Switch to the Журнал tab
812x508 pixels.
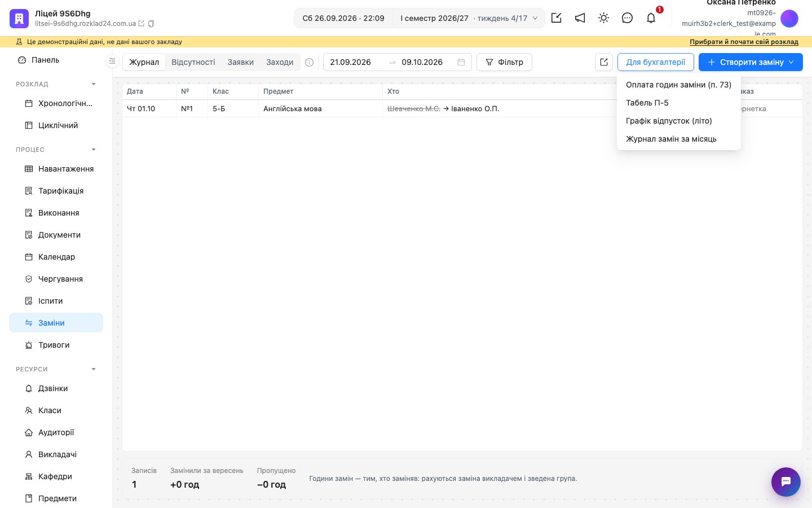tap(144, 62)
